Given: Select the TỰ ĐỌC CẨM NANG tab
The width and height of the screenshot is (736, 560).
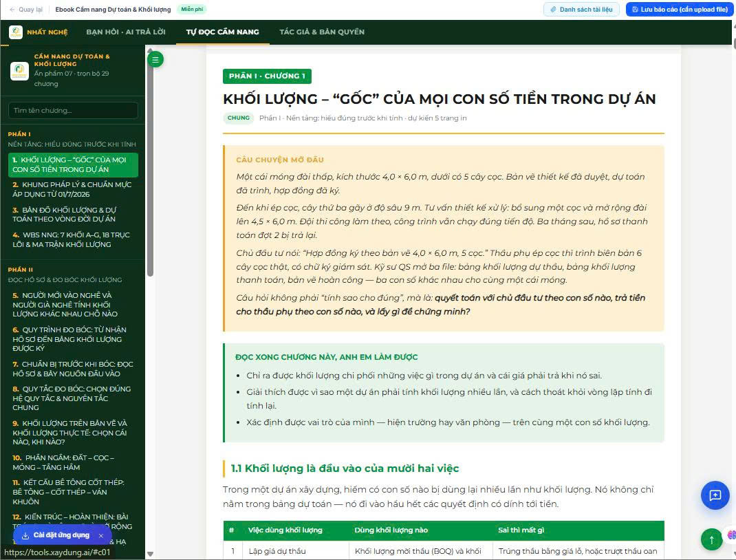Looking at the screenshot, I should point(222,32).
